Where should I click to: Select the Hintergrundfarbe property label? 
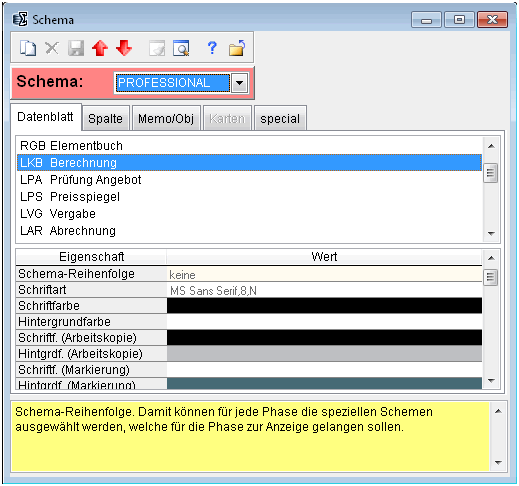pos(91,322)
